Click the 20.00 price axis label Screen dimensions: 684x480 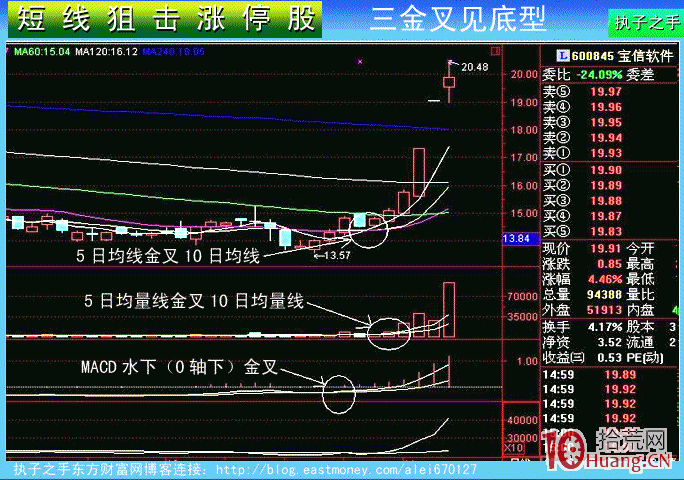pos(524,75)
